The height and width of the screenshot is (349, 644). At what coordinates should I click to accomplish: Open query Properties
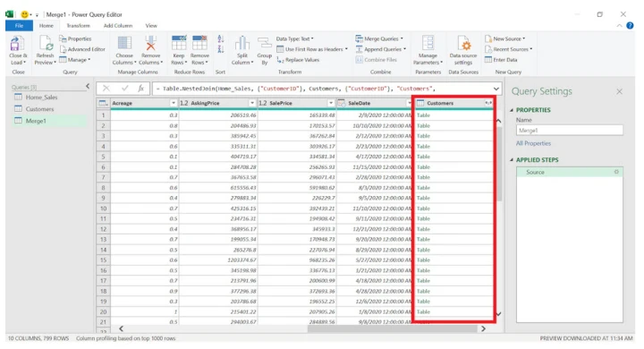pos(75,38)
